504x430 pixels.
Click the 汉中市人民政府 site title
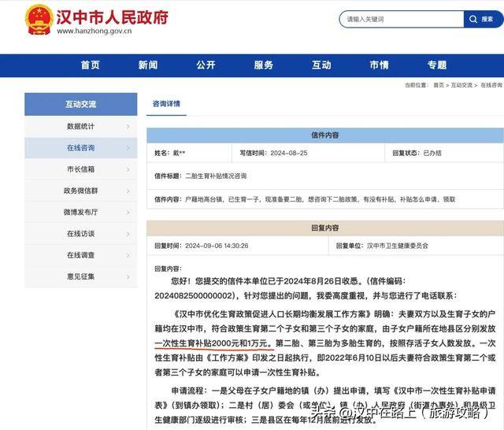pos(112,17)
